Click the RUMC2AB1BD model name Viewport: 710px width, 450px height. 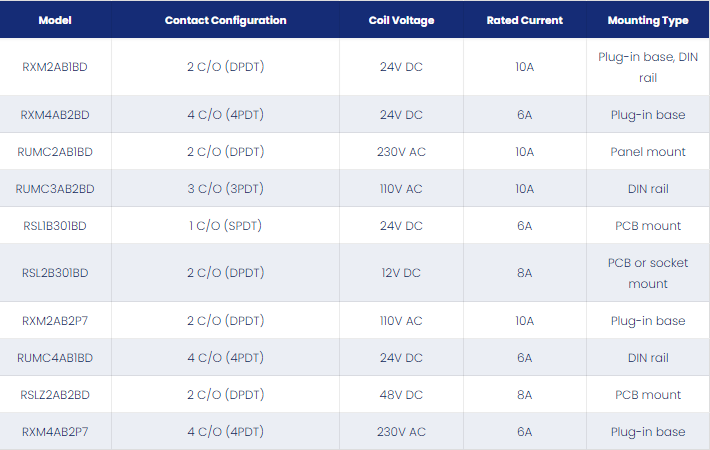pyautogui.click(x=55, y=152)
